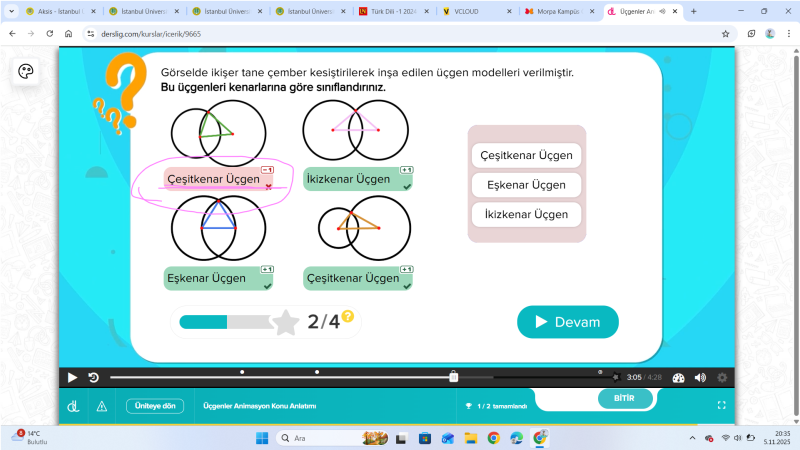Click the second chapter dot on timeline
Image resolution: width=800 pixels, height=450 pixels.
click(x=317, y=372)
